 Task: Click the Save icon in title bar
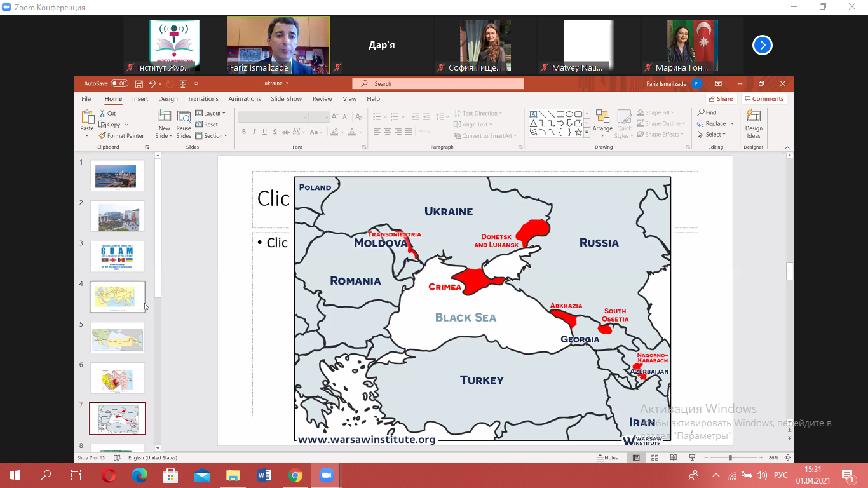point(139,83)
